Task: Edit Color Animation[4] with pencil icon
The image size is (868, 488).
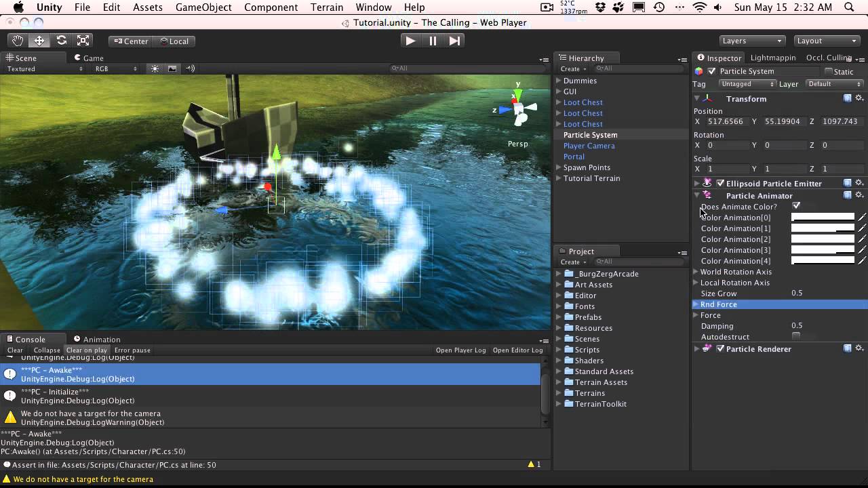Action: click(862, 261)
